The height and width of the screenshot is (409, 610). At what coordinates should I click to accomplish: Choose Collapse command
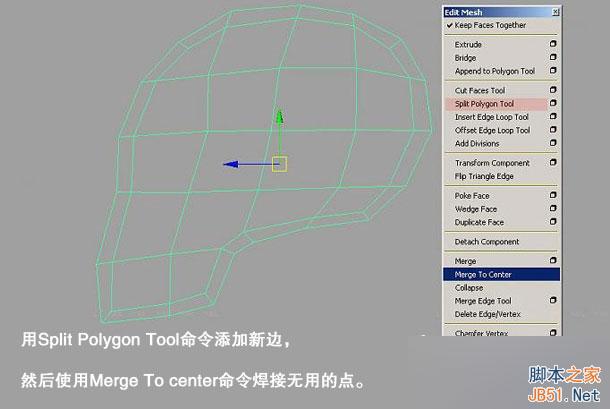point(469,288)
